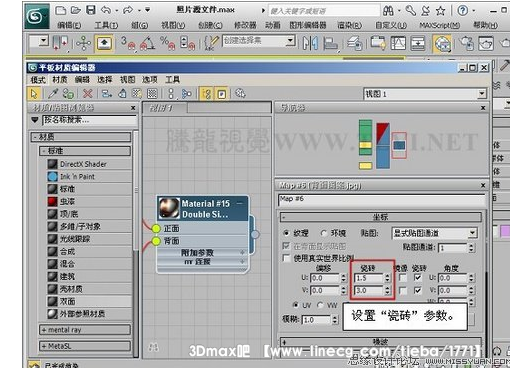This screenshot has height=368, width=510.
Task: Toggle the V mirror (镜像) checkbox
Action: coord(403,290)
